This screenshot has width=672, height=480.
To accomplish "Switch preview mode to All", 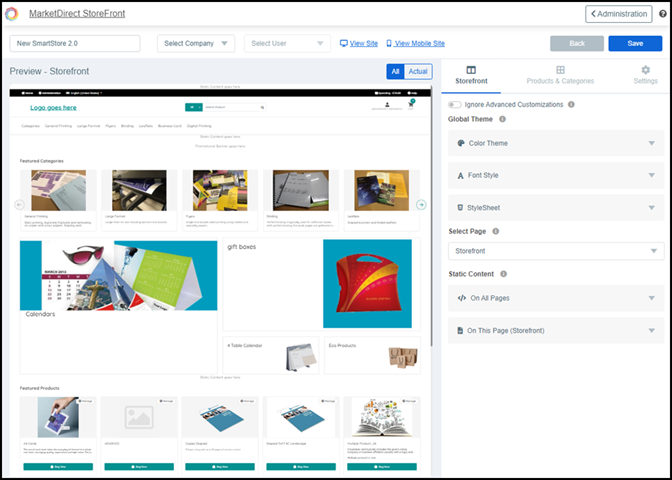I will pyautogui.click(x=395, y=71).
